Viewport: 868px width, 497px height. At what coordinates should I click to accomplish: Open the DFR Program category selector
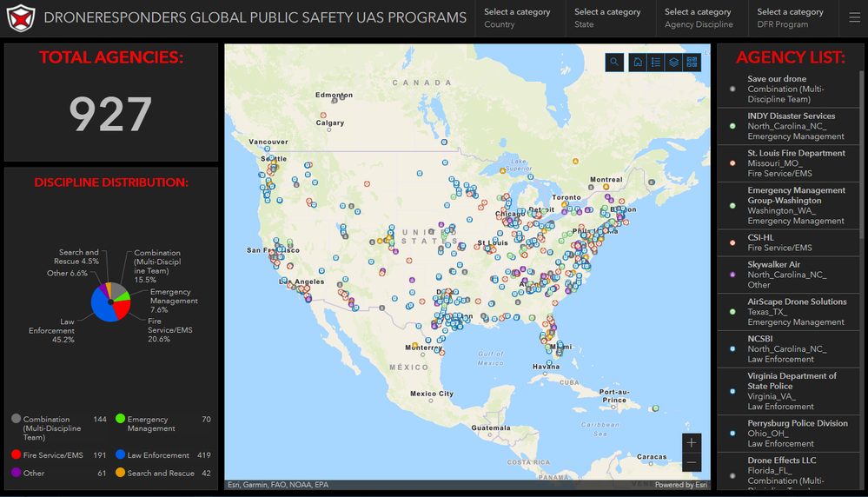coord(792,18)
